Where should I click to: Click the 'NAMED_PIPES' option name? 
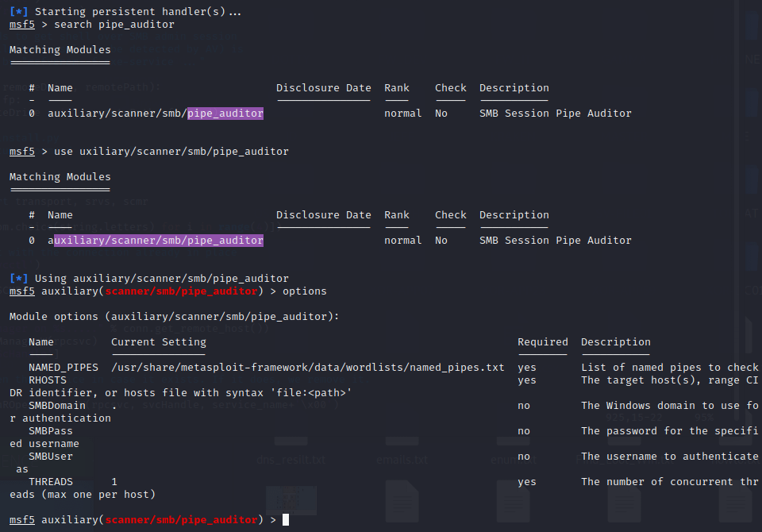pyautogui.click(x=63, y=367)
